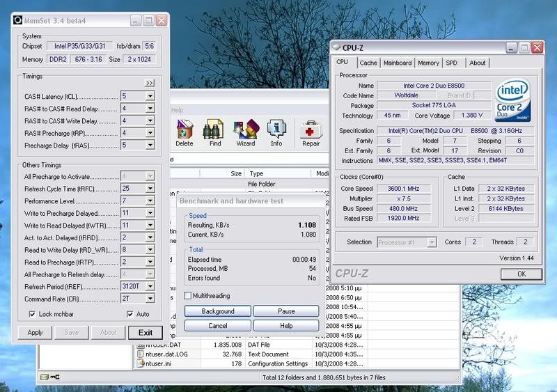Open the Refresh Period (tREF) dropdown

(150, 286)
